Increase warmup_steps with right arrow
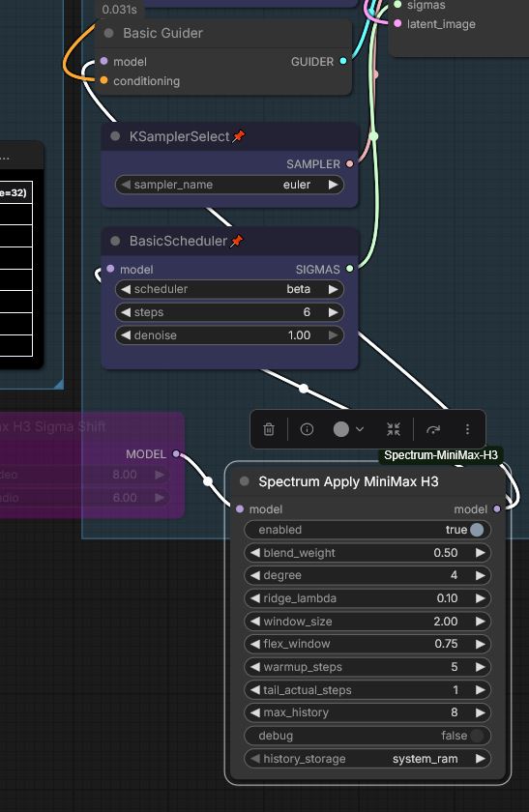Image resolution: width=529 pixels, height=812 pixels. (x=481, y=667)
